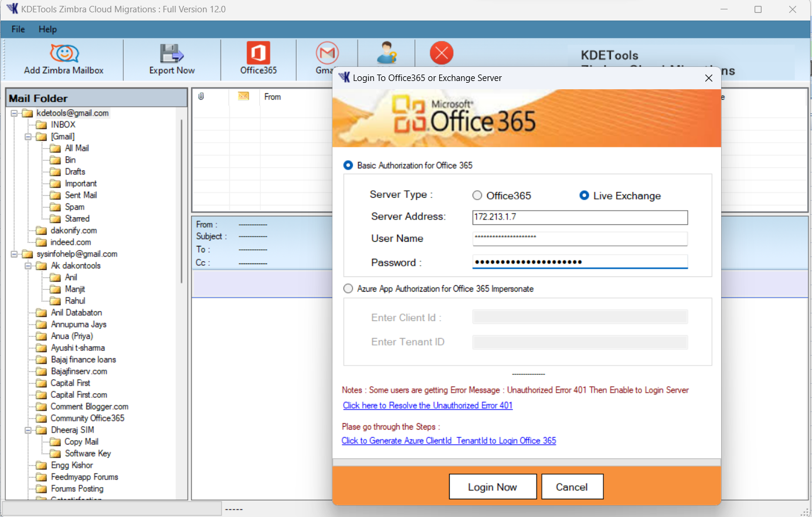The image size is (812, 517).
Task: Select Azure App Authorization radio button
Action: coord(348,289)
